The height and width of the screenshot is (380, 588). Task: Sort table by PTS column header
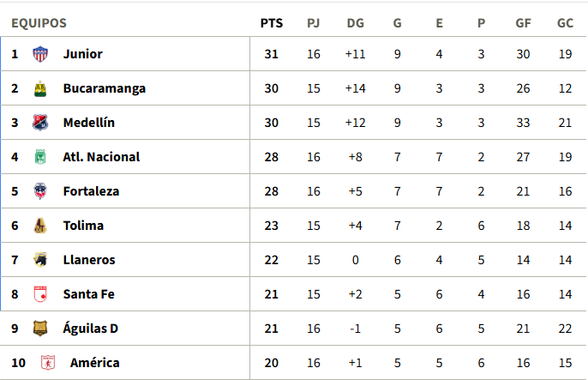[271, 23]
